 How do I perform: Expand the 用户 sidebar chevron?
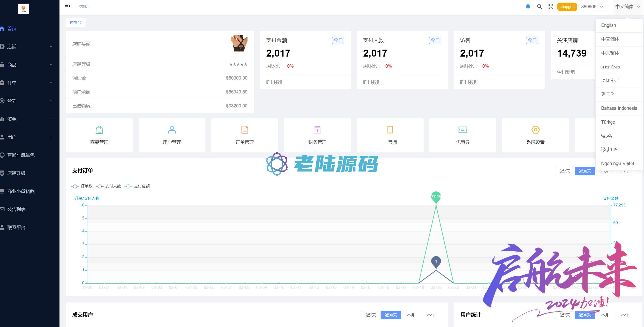pos(51,137)
